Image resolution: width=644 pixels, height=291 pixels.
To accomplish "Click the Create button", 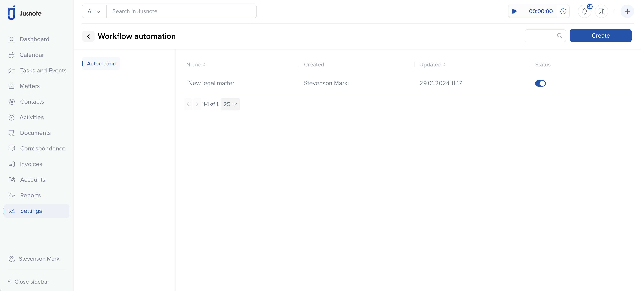I will point(600,36).
